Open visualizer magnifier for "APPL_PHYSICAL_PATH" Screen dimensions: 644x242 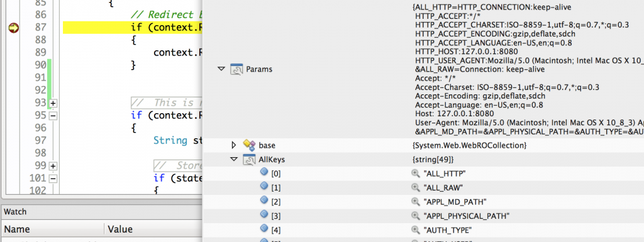[415, 216]
